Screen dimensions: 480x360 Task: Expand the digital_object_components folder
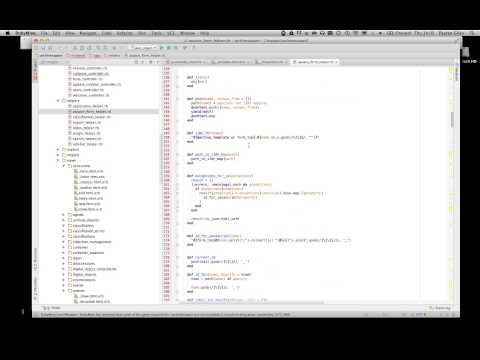[64, 269]
